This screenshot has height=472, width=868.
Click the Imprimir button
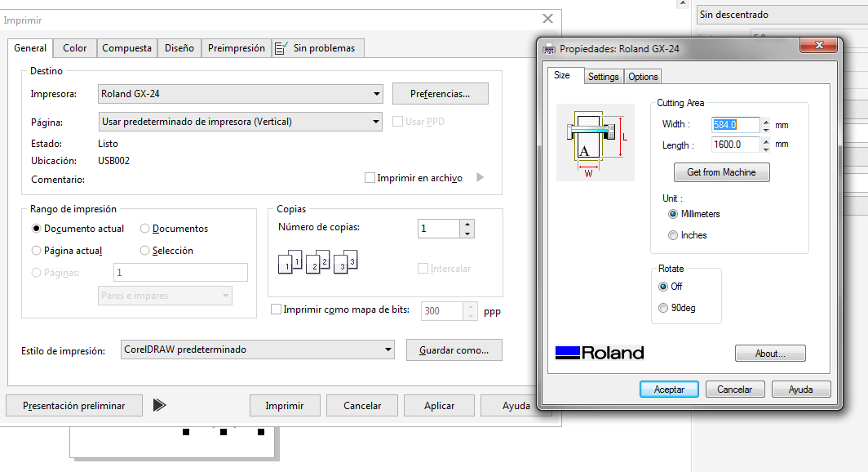pyautogui.click(x=285, y=406)
